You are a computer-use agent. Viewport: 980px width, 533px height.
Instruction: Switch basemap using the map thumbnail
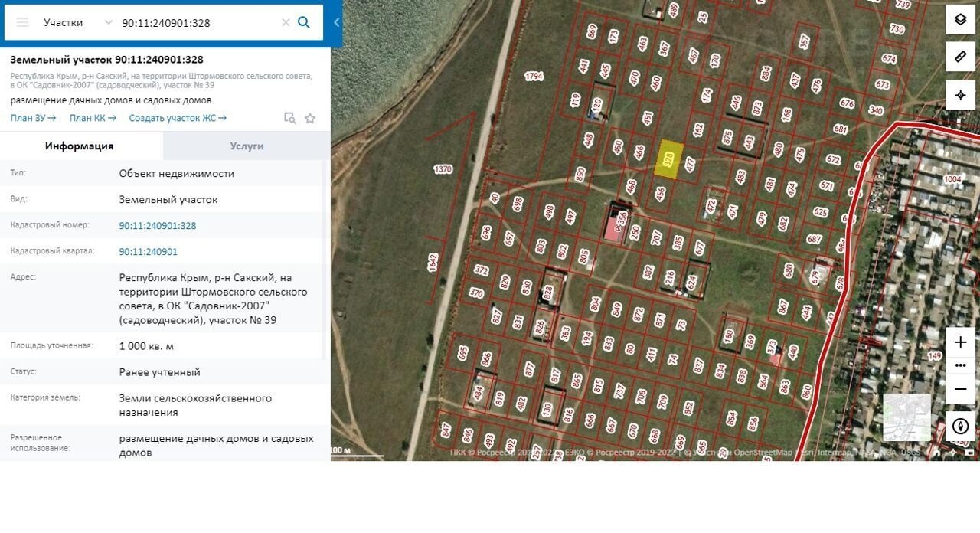(x=906, y=417)
